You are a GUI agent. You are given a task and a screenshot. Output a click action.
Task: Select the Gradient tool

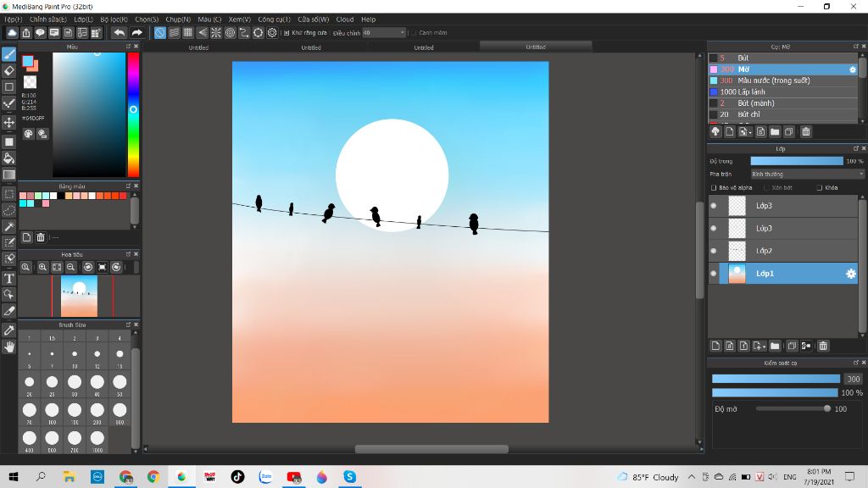[x=8, y=175]
